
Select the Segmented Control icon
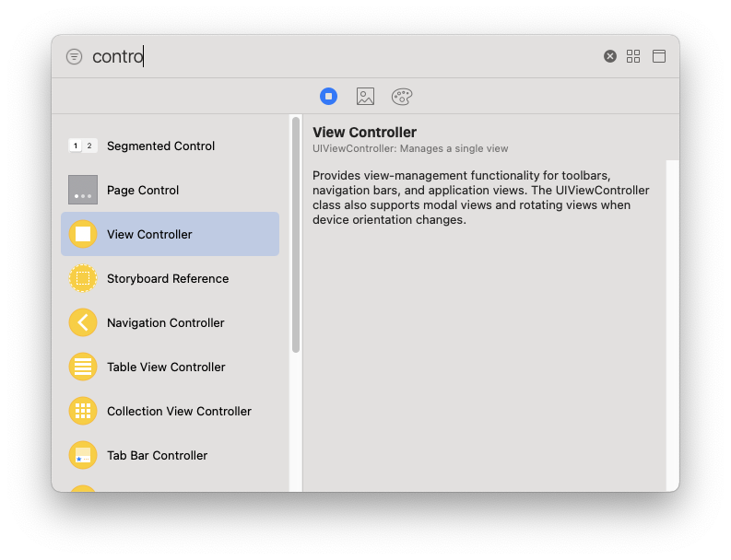83,146
